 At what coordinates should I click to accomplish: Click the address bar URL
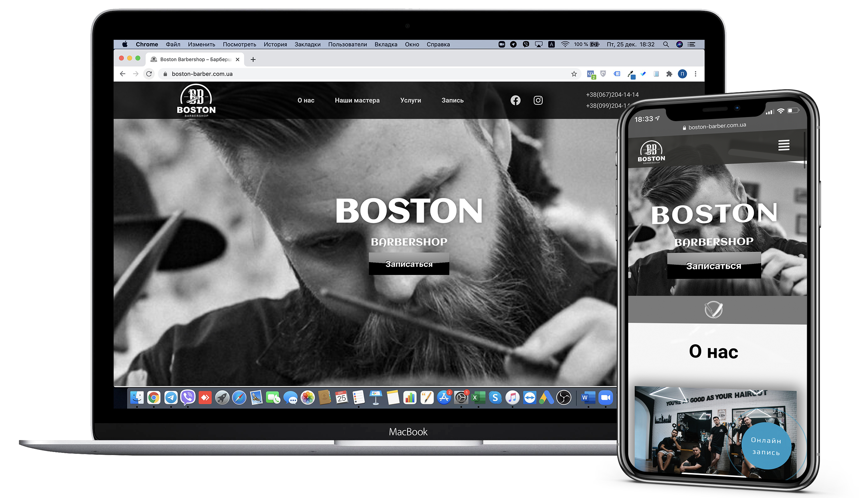coord(202,74)
